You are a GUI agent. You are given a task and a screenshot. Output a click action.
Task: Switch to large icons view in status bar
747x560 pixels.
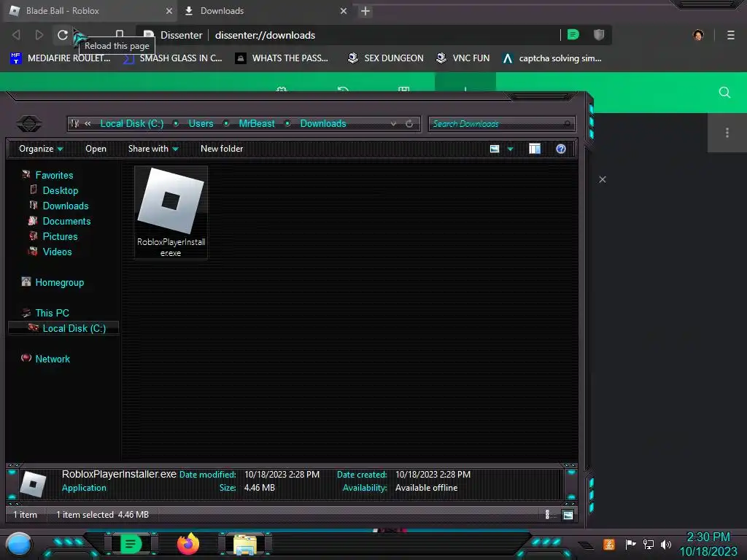[x=568, y=515]
